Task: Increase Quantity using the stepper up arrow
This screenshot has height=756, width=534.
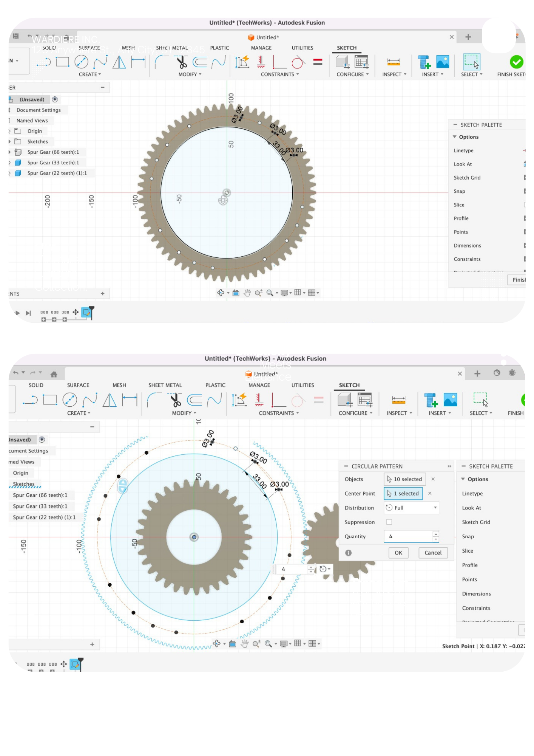Action: (436, 534)
